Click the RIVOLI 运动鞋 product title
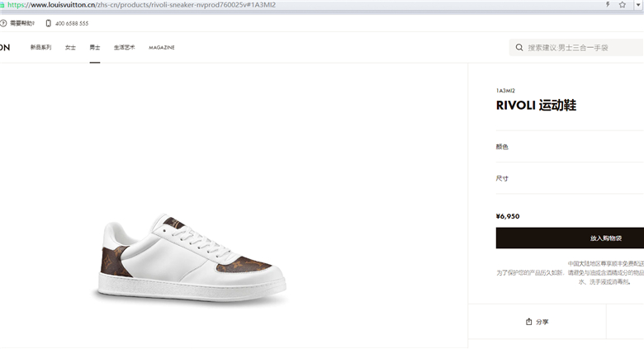This screenshot has height=349, width=644. (x=536, y=105)
